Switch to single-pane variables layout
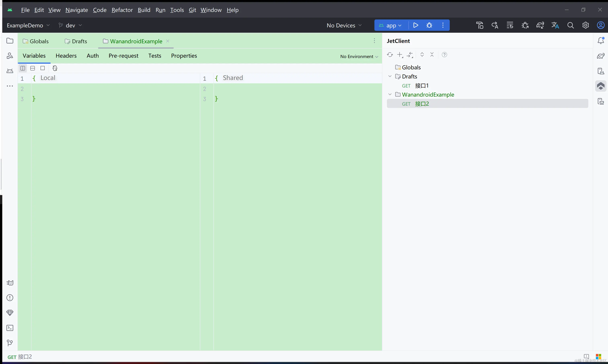608x364 pixels. [x=42, y=68]
